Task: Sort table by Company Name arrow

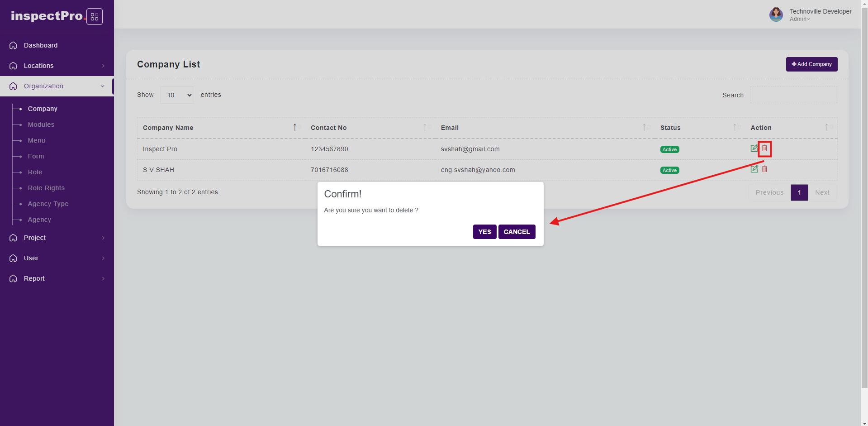Action: pyautogui.click(x=295, y=128)
